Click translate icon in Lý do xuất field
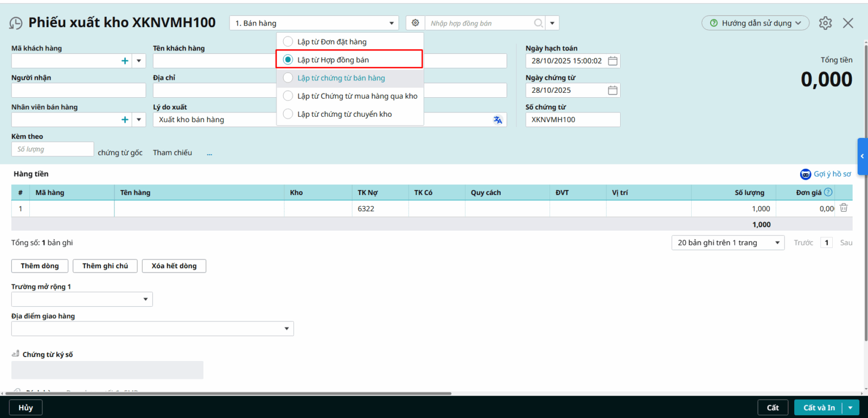Image resolution: width=868 pixels, height=418 pixels. [x=497, y=120]
